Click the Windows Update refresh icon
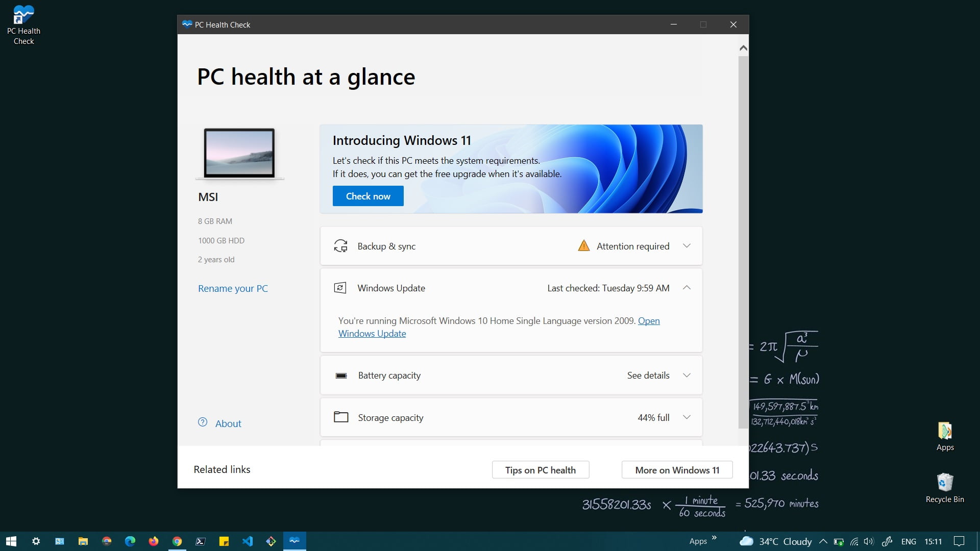The width and height of the screenshot is (980, 551). 340,288
